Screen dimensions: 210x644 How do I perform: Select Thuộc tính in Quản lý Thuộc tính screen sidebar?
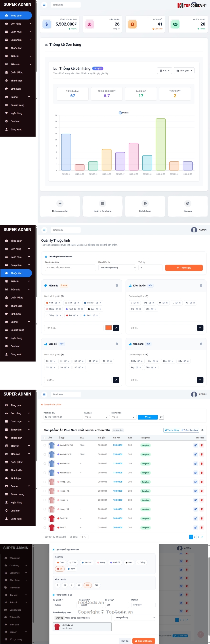tap(16, 273)
